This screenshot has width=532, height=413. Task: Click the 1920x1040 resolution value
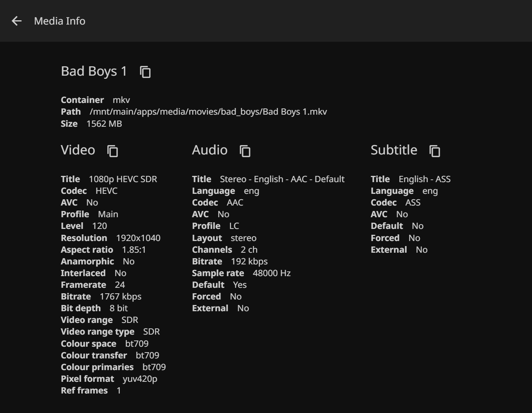pos(138,238)
